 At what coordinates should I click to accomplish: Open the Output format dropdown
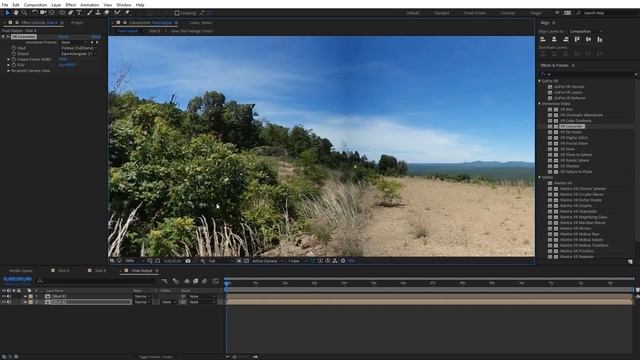tap(79, 53)
